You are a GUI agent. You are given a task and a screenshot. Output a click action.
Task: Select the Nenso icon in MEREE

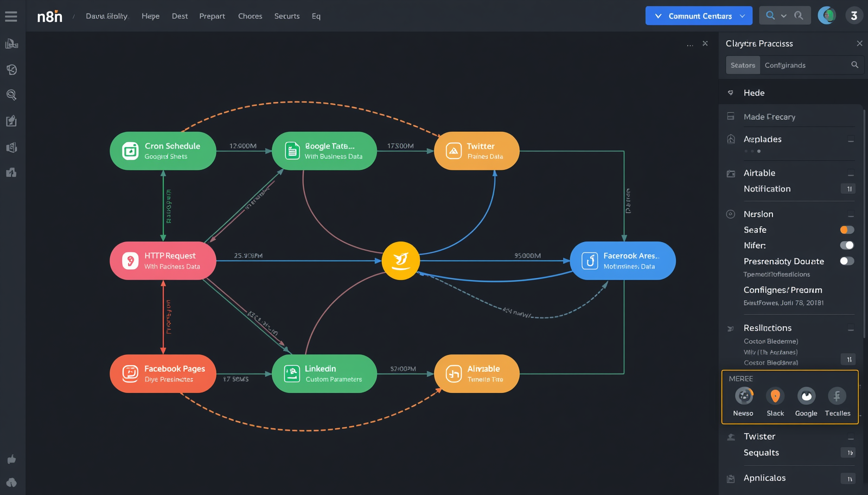coord(744,396)
